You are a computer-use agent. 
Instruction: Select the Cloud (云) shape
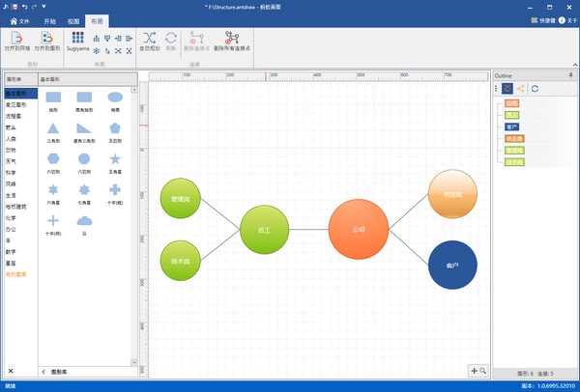pyautogui.click(x=84, y=221)
